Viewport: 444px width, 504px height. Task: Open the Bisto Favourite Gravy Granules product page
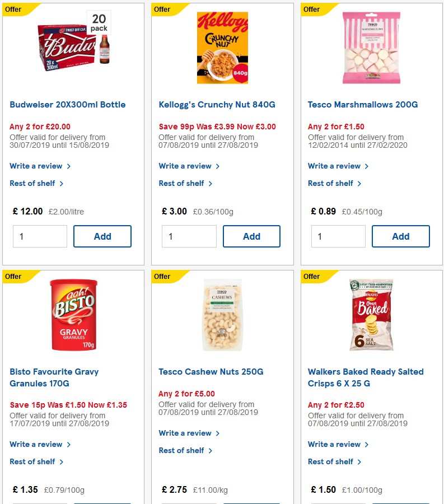[x=54, y=377]
